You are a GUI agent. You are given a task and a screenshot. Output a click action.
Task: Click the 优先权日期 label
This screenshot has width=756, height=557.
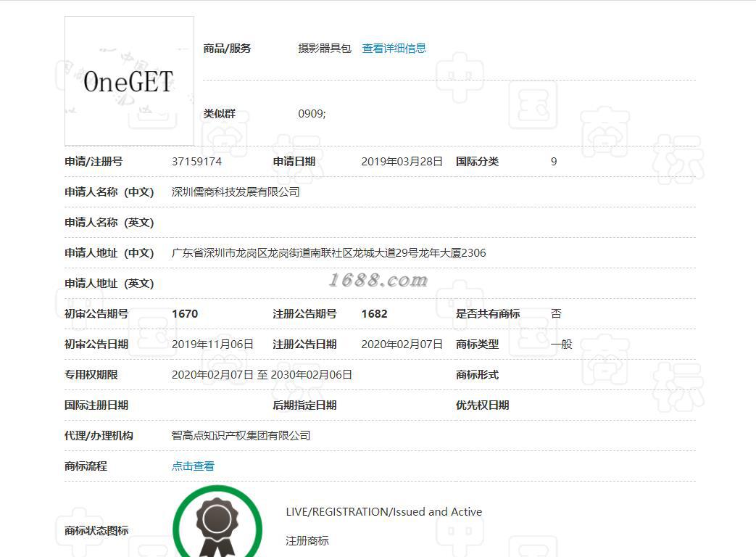pos(483,405)
